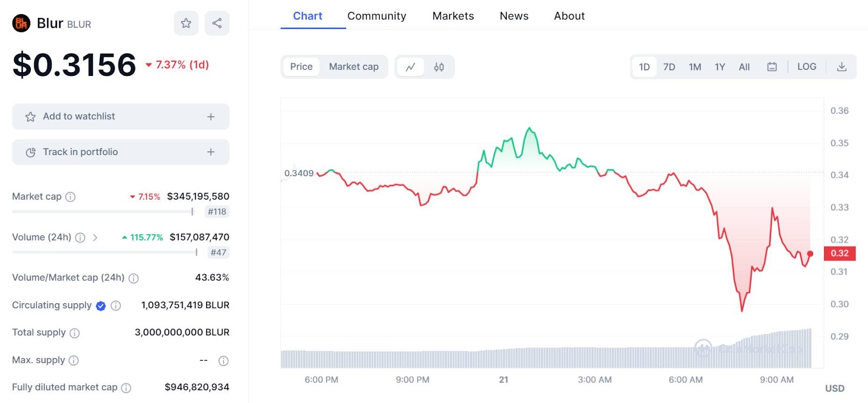Click the 7.15% market cap change value

145,196
